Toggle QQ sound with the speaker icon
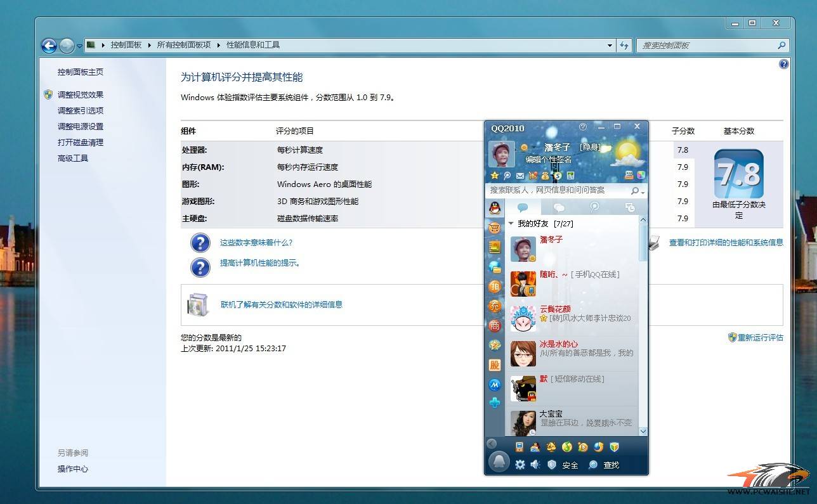The height and width of the screenshot is (504, 817). [535, 465]
